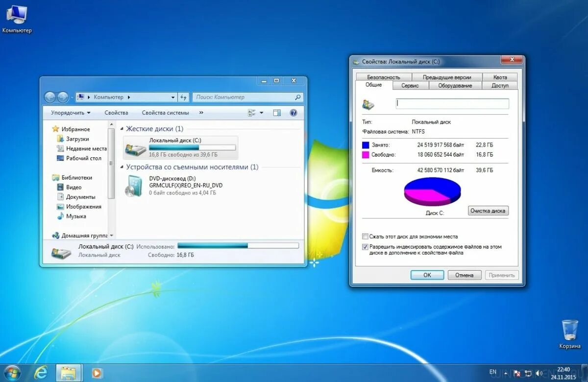Image resolution: width=588 pixels, height=382 pixels.
Task: Click the disk label input field
Action: (452, 104)
